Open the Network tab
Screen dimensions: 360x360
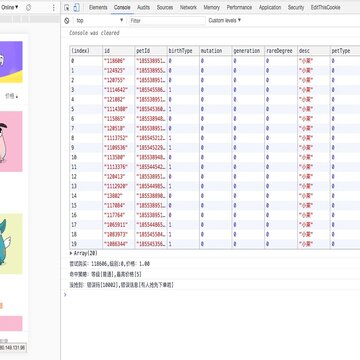[x=188, y=7]
